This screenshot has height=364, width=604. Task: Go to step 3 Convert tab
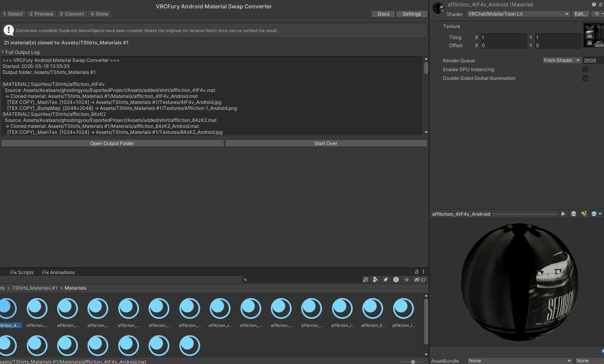(x=72, y=14)
